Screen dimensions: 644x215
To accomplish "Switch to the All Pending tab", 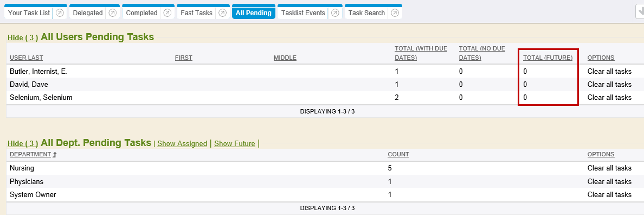I will click(x=253, y=12).
